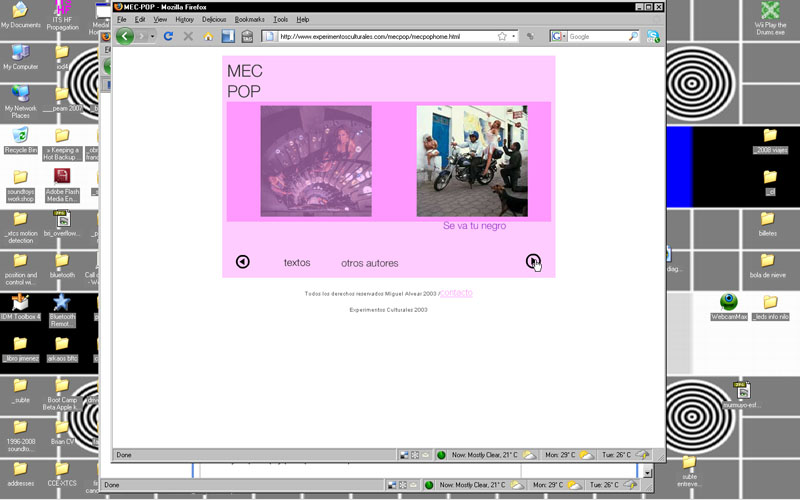Click the search magnifier icon in Google box

pyautogui.click(x=633, y=37)
